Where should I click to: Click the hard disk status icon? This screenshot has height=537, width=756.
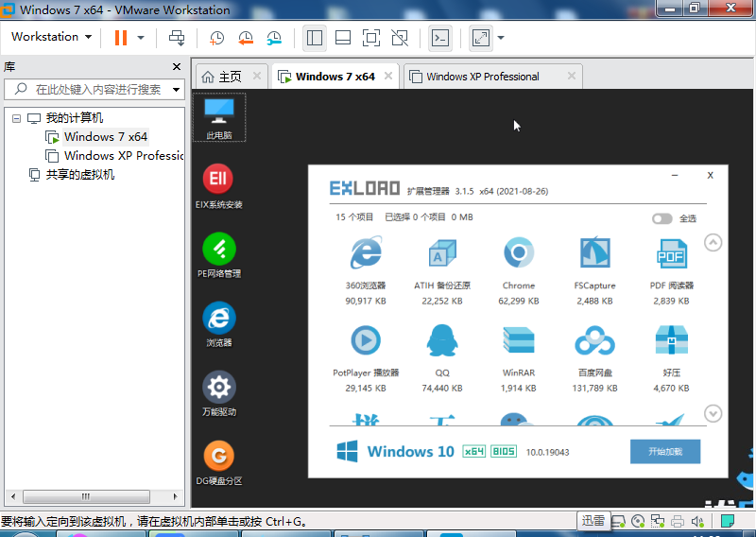[619, 522]
